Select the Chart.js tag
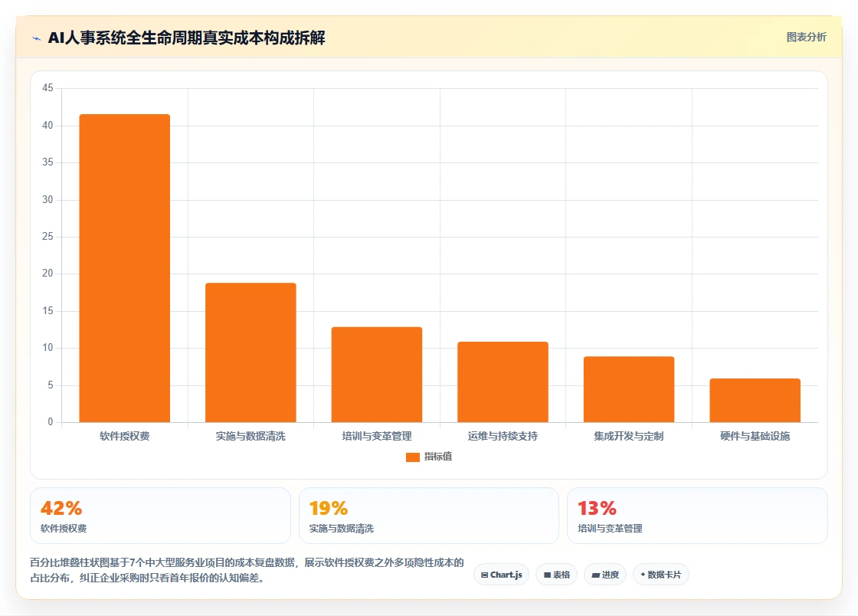 [501, 575]
